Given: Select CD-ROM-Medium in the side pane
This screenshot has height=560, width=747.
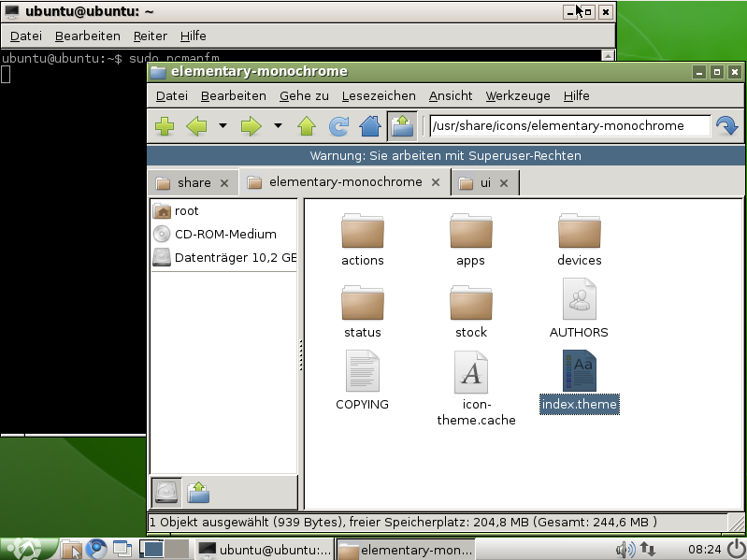Looking at the screenshot, I should pos(224,234).
